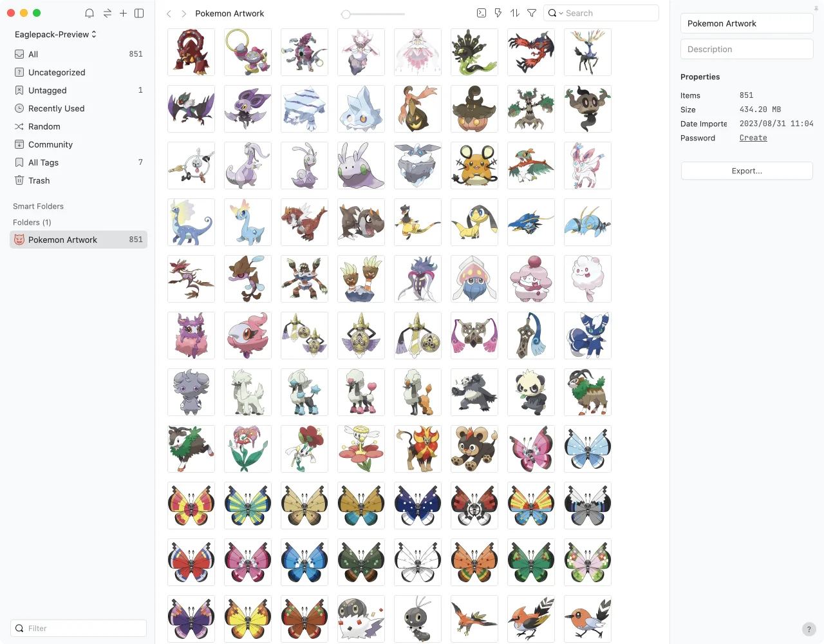Go back with the left chevron
Image resolution: width=824 pixels, height=644 pixels.
pyautogui.click(x=169, y=14)
